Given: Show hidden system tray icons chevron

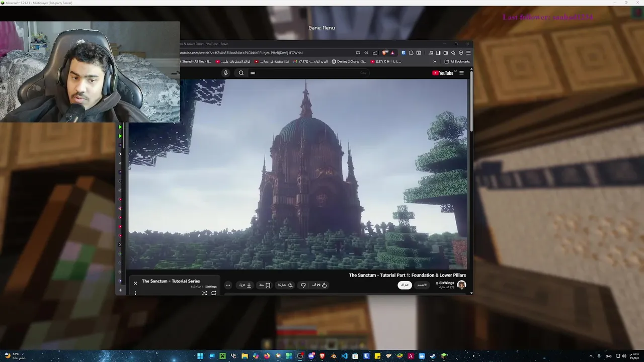Looking at the screenshot, I should [591, 356].
